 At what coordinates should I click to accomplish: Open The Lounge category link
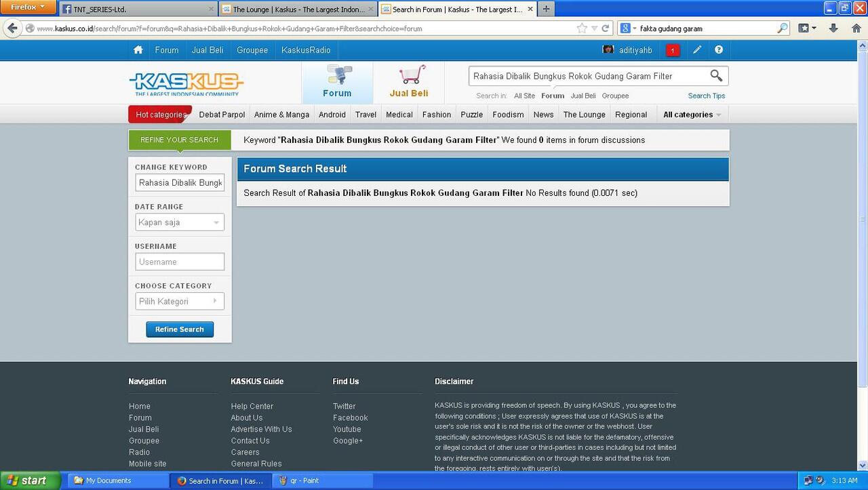585,115
